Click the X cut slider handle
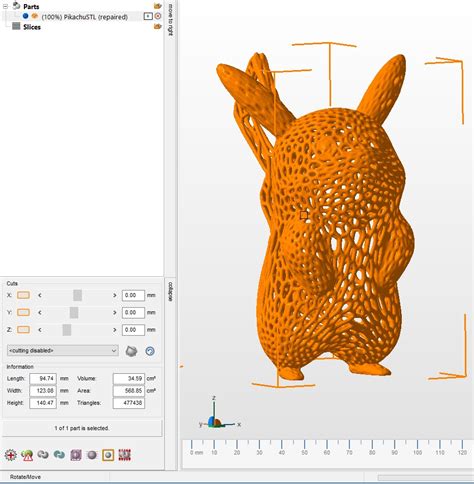This screenshot has width=474, height=484. (x=78, y=295)
